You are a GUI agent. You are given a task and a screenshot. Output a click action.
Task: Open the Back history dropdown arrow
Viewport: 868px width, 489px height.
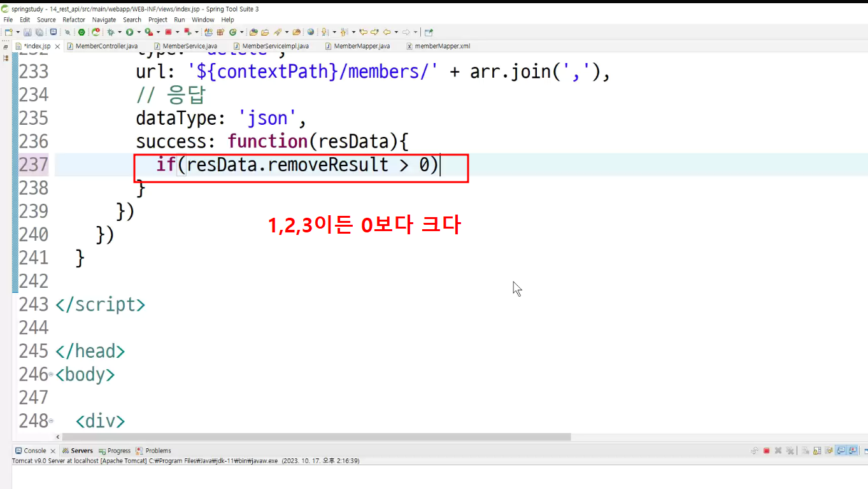[395, 32]
